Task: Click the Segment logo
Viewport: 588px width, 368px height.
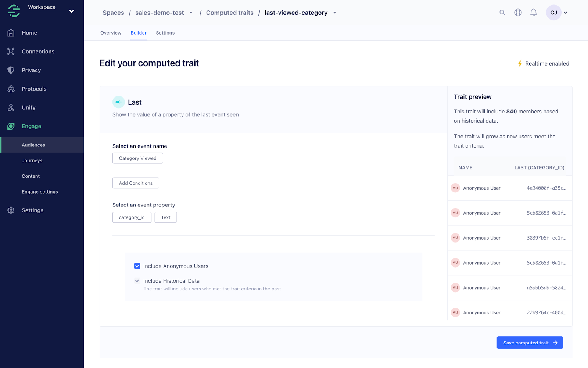Action: pyautogui.click(x=13, y=11)
